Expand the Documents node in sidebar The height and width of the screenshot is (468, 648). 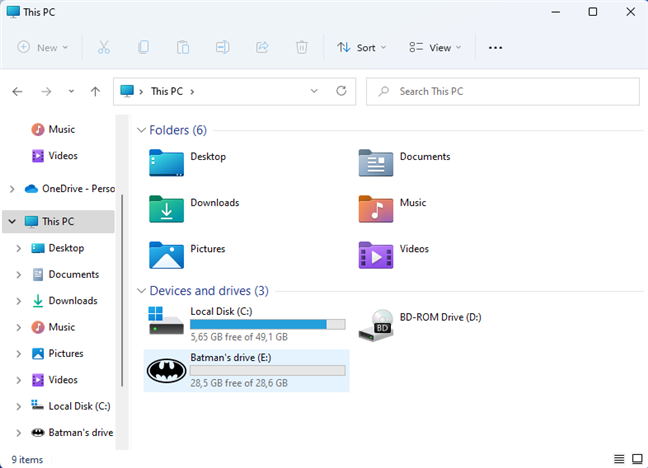(x=19, y=275)
